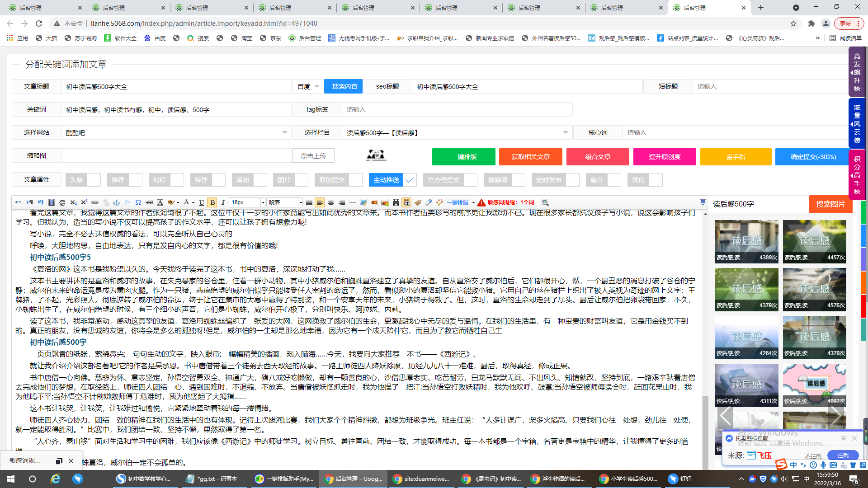Toggle the 头条 attribute checkbox

click(94, 180)
